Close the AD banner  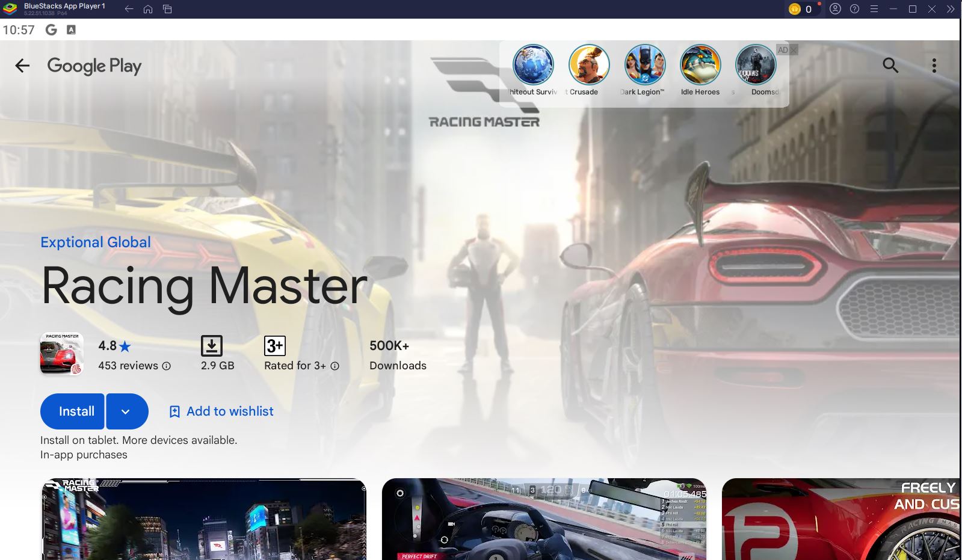pyautogui.click(x=794, y=50)
